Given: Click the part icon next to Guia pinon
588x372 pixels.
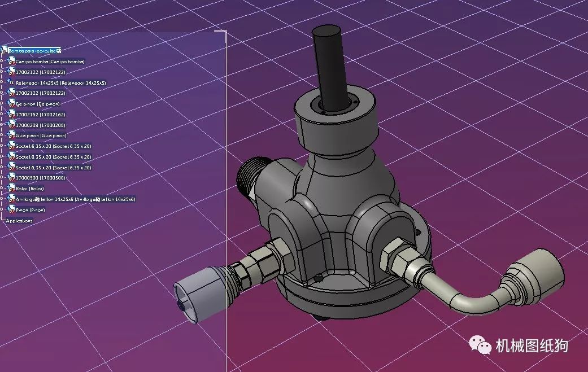Looking at the screenshot, I should [11, 135].
